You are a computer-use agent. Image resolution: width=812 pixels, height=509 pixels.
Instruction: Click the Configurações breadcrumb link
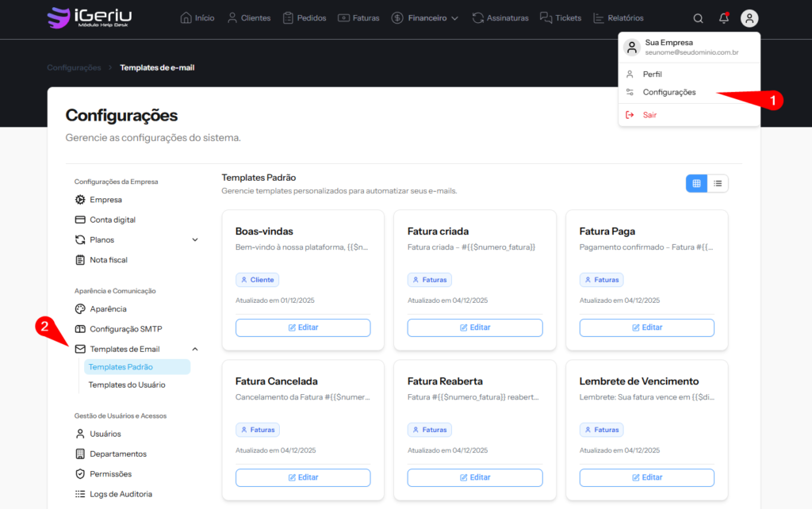[74, 67]
